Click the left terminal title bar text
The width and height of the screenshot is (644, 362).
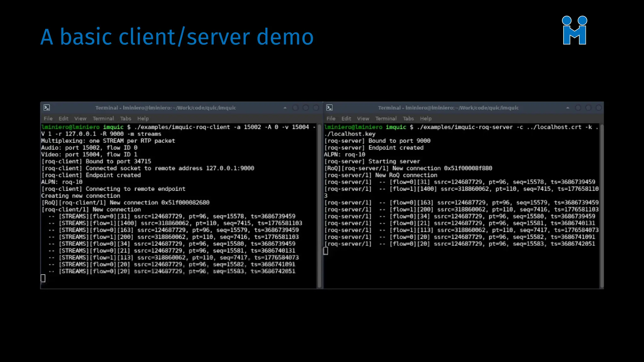tap(166, 108)
